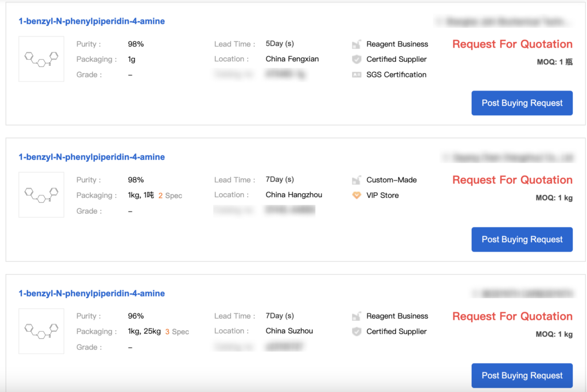Click Custom-Made icon in second listing

click(357, 180)
